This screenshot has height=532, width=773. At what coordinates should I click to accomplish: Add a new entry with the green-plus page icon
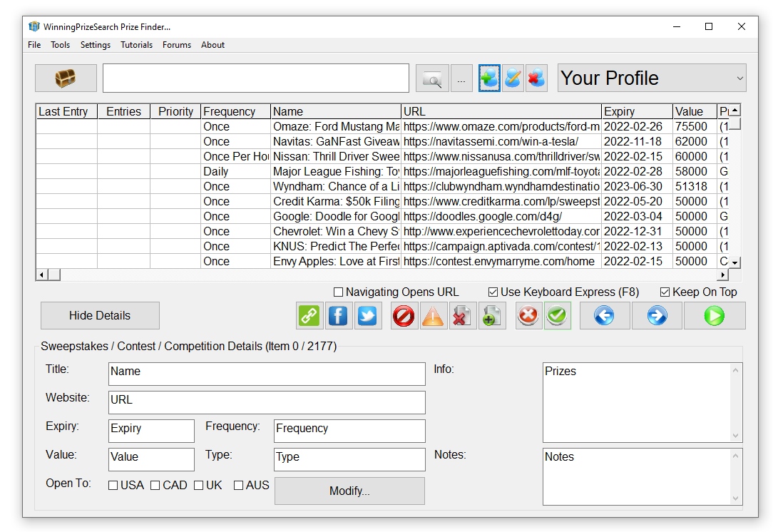tap(491, 316)
